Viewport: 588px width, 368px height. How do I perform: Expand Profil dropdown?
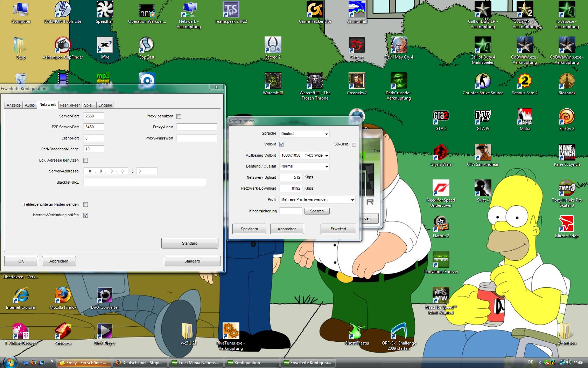click(x=317, y=200)
